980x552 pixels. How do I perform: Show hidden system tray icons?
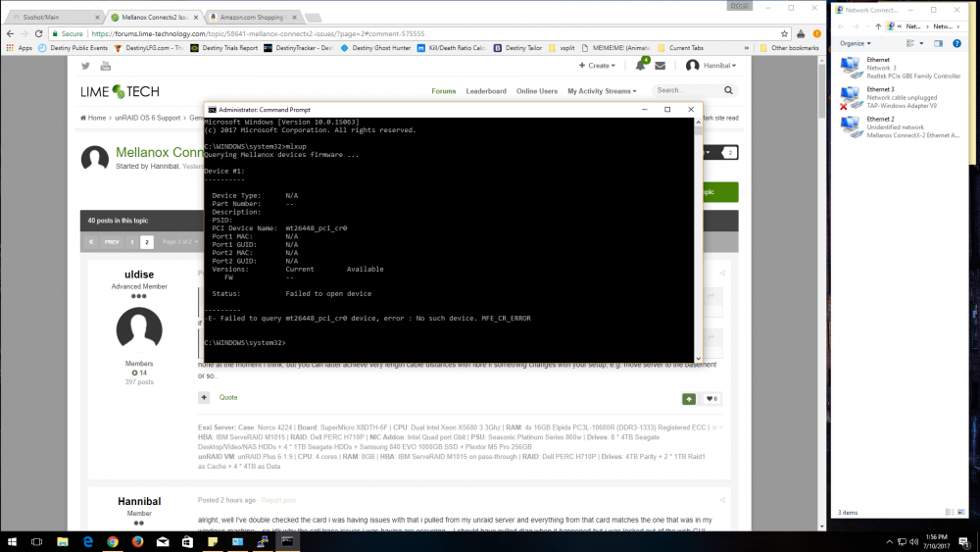tap(890, 542)
